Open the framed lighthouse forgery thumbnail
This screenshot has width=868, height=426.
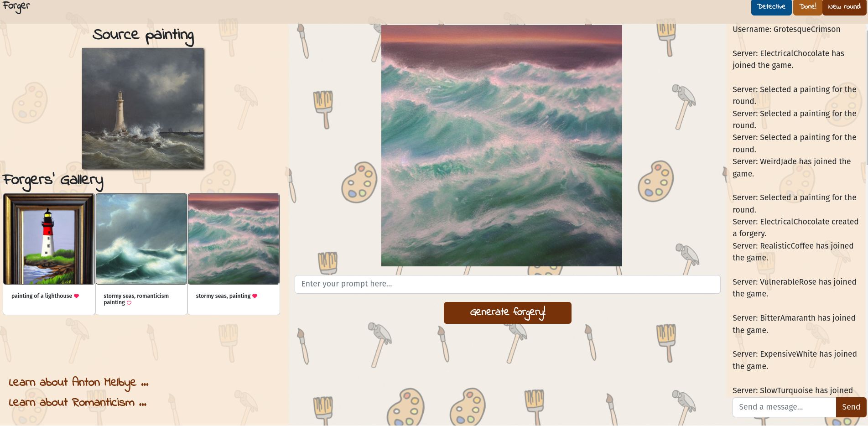49,239
